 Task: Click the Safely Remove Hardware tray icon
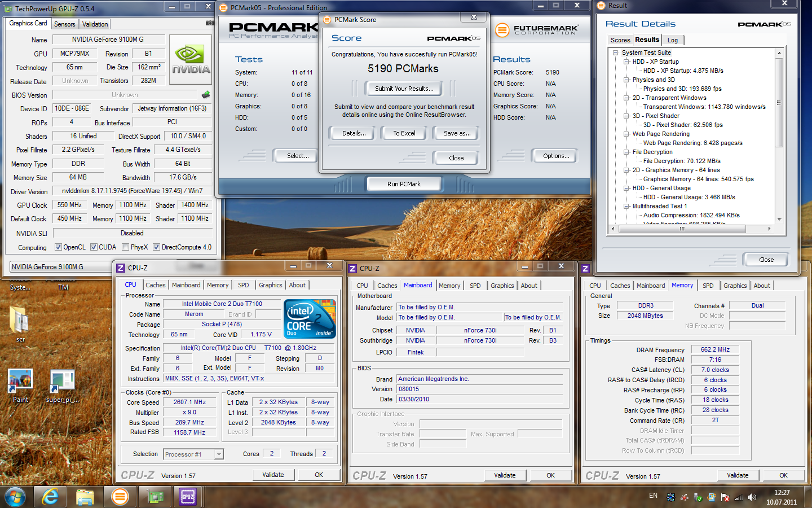(698, 497)
